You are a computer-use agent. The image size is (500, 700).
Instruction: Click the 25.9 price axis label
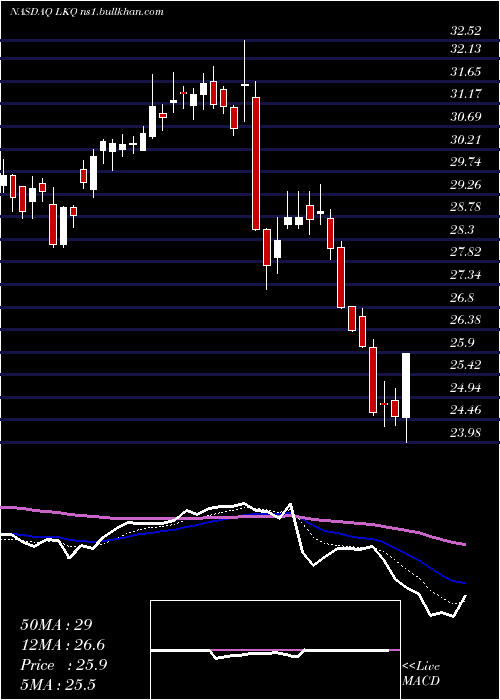click(x=462, y=342)
